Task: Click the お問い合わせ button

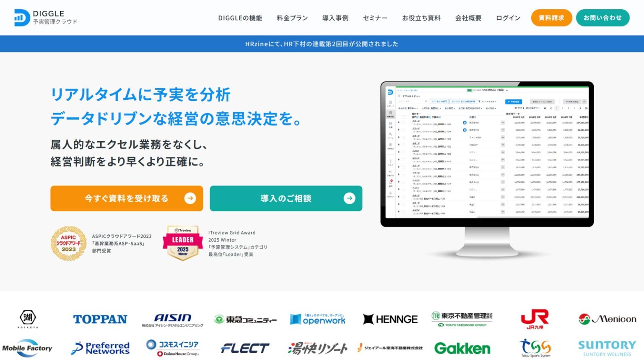Action: (x=603, y=18)
